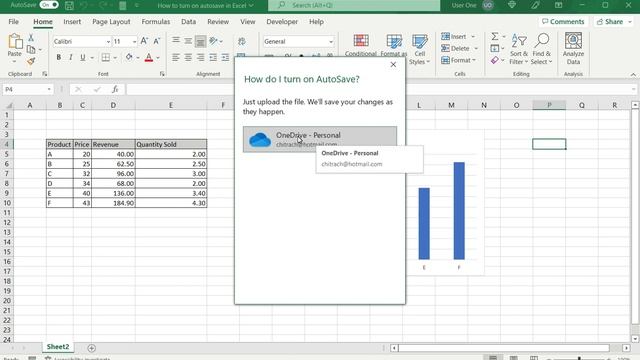Decrease font size with smaller A icon
The width and height of the screenshot is (640, 360).
click(157, 41)
